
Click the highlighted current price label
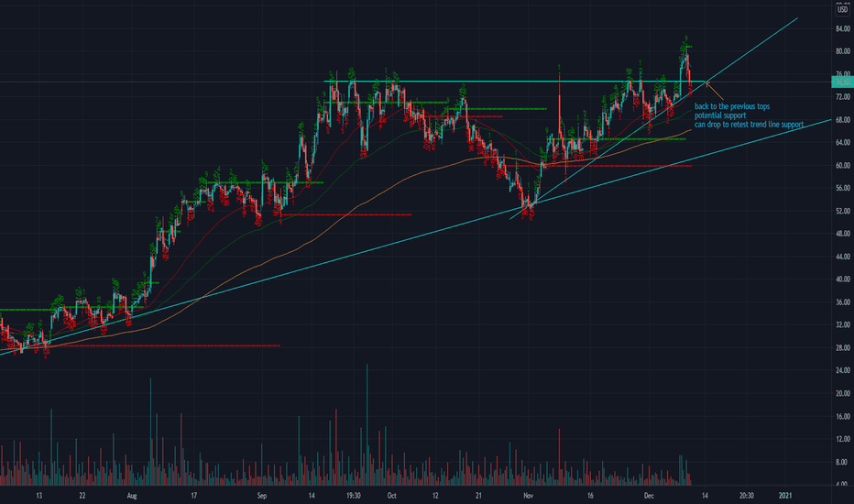tap(843, 82)
